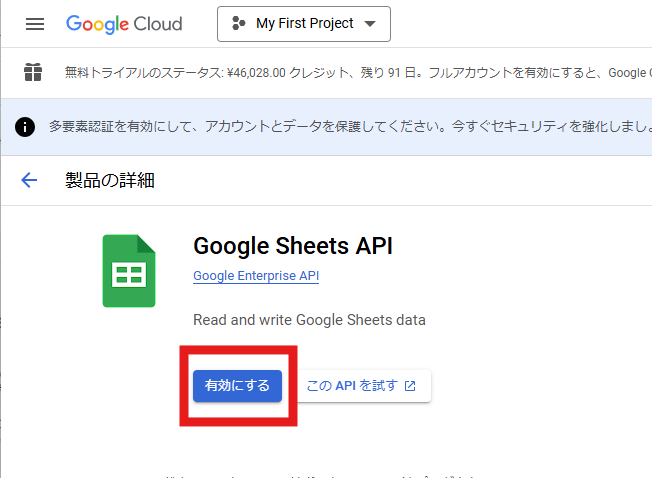Click the free trial status text

coord(358,73)
